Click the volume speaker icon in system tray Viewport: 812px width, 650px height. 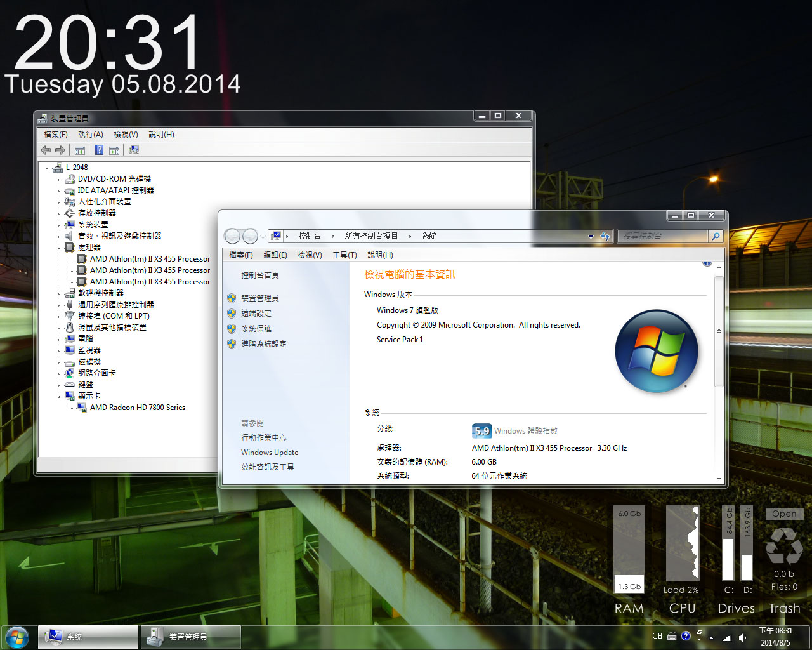(x=742, y=637)
